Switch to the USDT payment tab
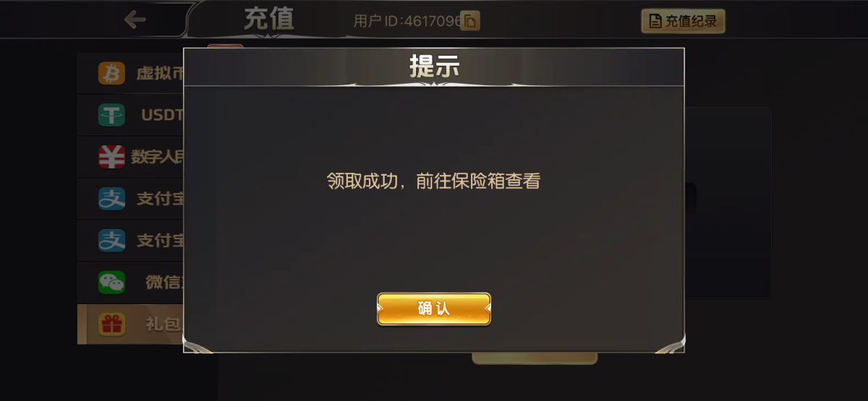Image resolution: width=868 pixels, height=401 pixels. [x=131, y=115]
